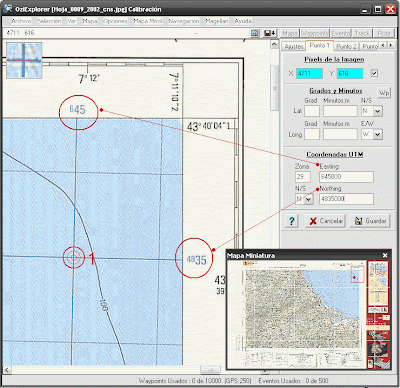400x388 pixels.
Task: Click the Eventos Usados status text
Action: point(293,381)
